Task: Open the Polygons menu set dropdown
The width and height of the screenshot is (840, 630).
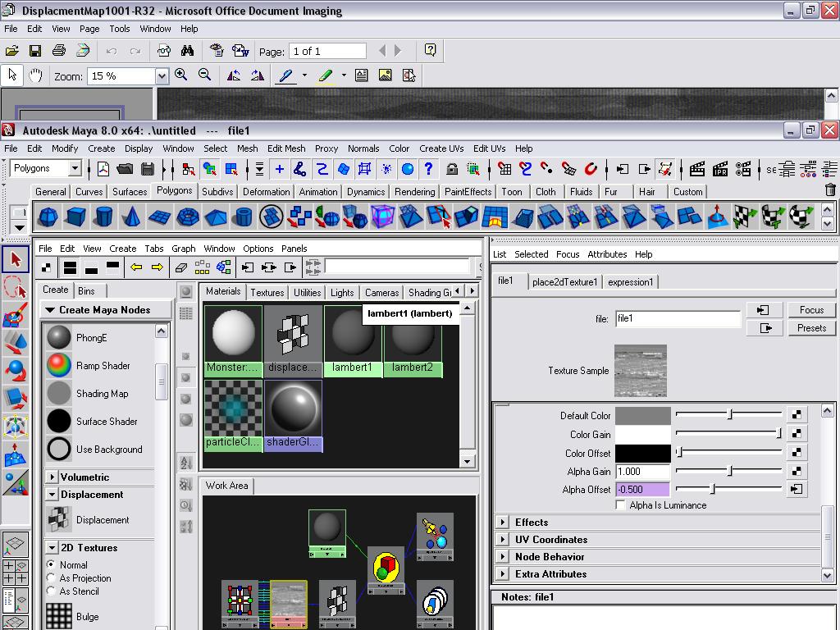Action: point(75,168)
